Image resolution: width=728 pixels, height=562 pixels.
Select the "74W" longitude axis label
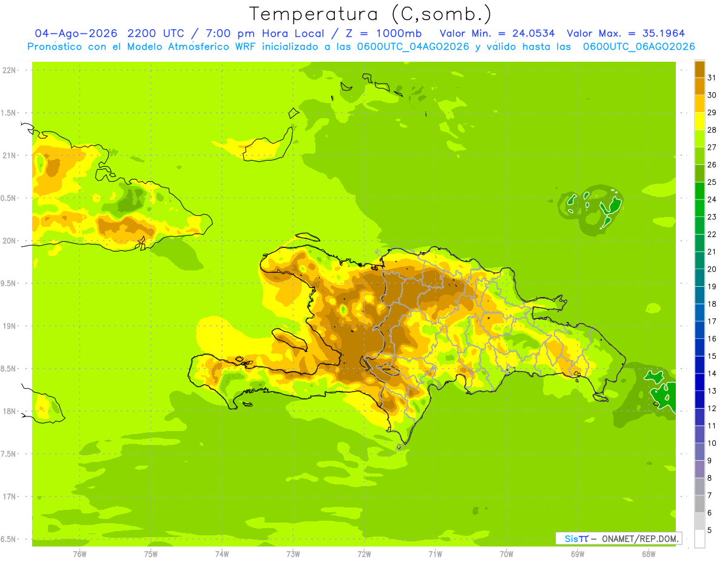pyautogui.click(x=222, y=554)
